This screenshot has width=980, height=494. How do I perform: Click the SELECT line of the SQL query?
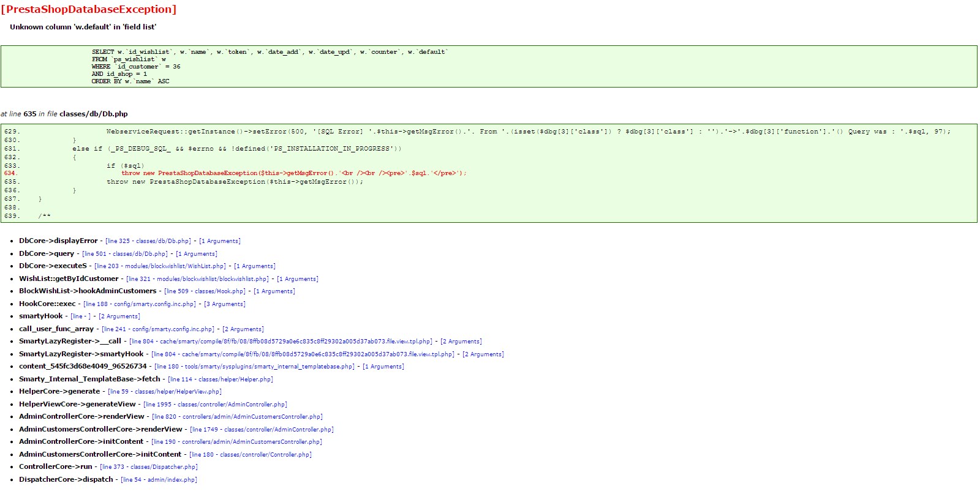tap(270, 52)
